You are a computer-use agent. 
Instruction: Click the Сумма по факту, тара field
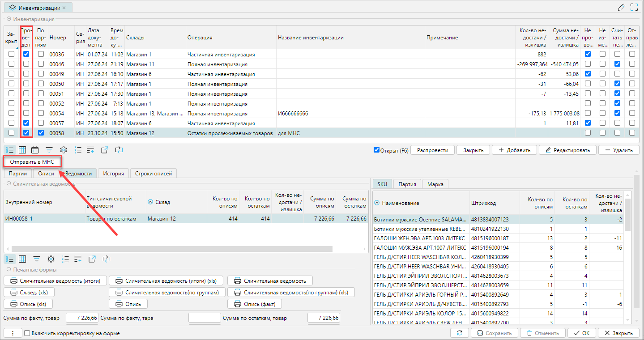pyautogui.click(x=204, y=318)
